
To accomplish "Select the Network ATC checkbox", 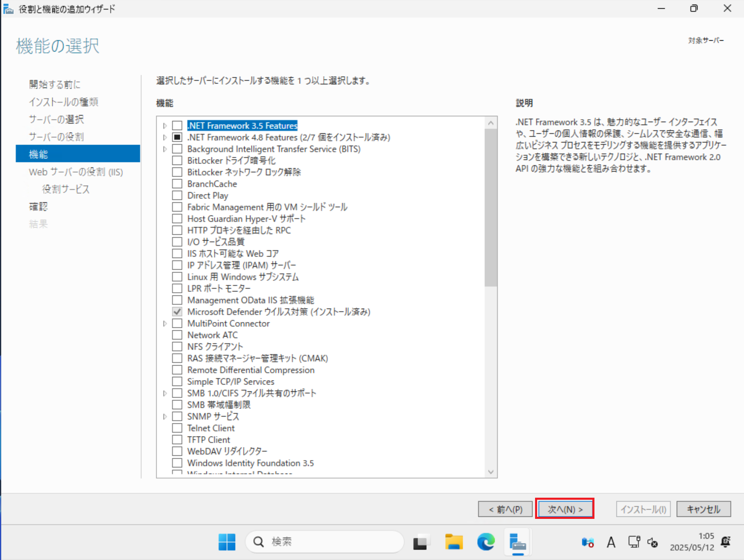I will tap(177, 335).
